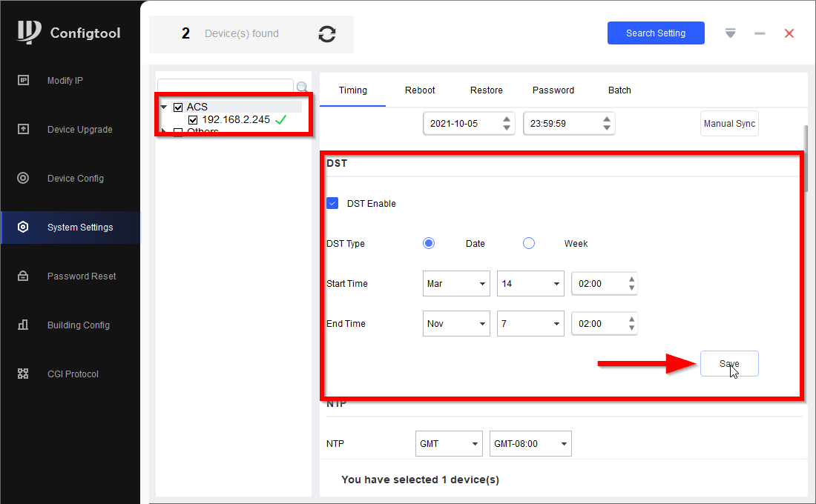Toggle the 192.168.2.245 device checkbox
816x504 pixels.
point(193,119)
